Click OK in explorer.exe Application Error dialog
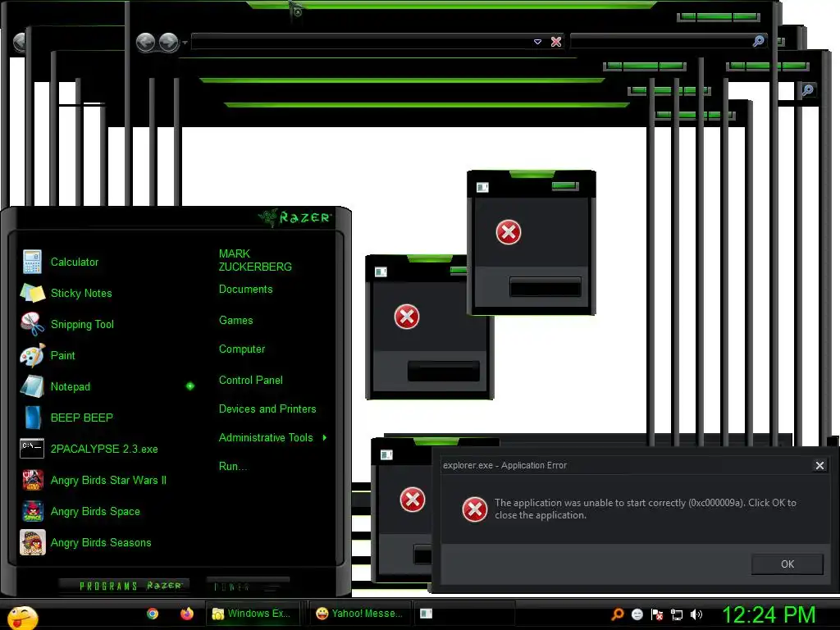This screenshot has height=630, width=840. 787,564
